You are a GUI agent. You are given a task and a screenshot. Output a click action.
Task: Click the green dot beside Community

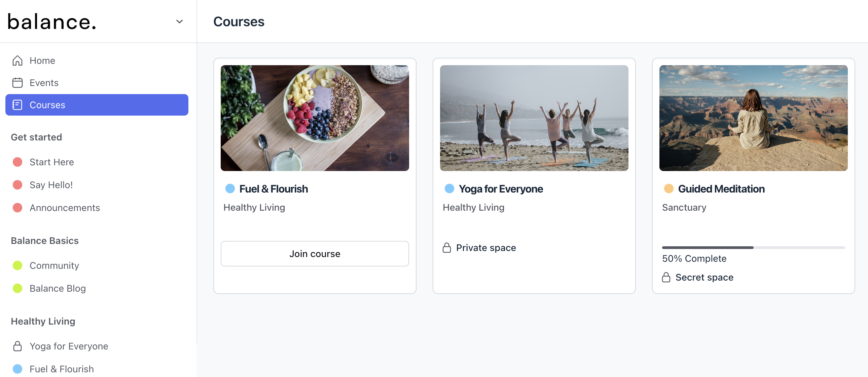point(17,265)
